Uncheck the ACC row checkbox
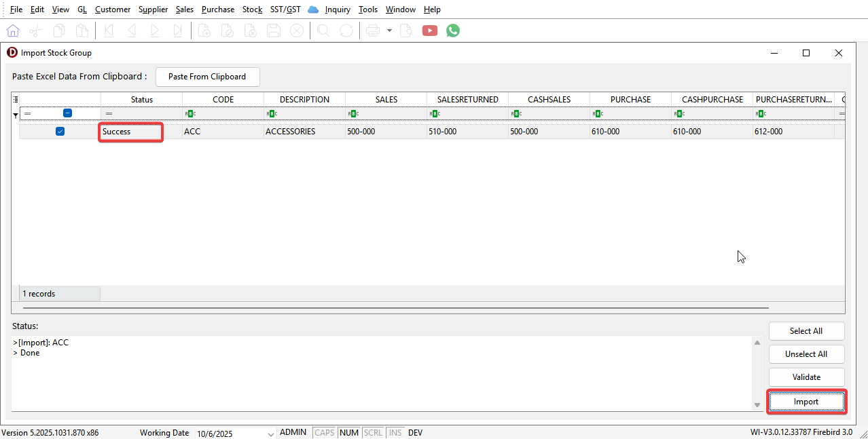The image size is (868, 439). 60,132
